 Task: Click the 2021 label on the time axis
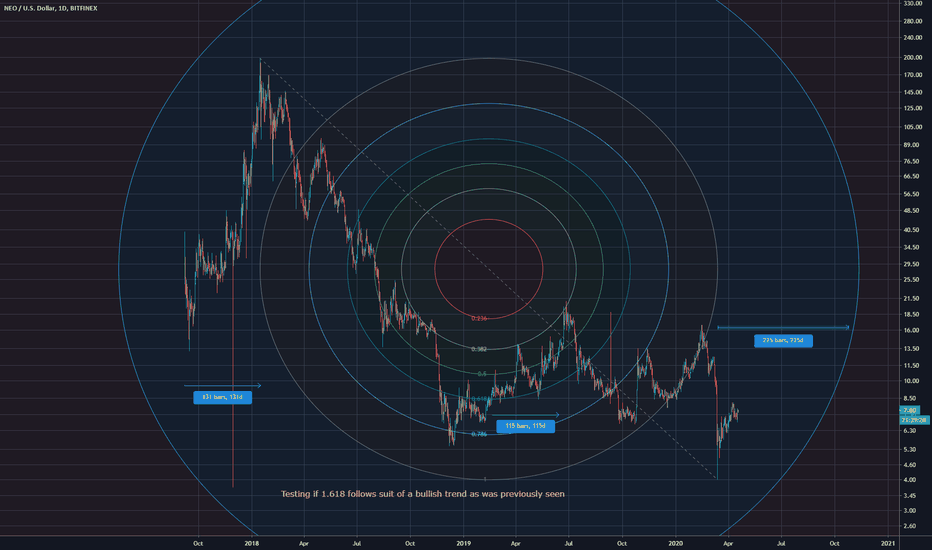[888, 543]
